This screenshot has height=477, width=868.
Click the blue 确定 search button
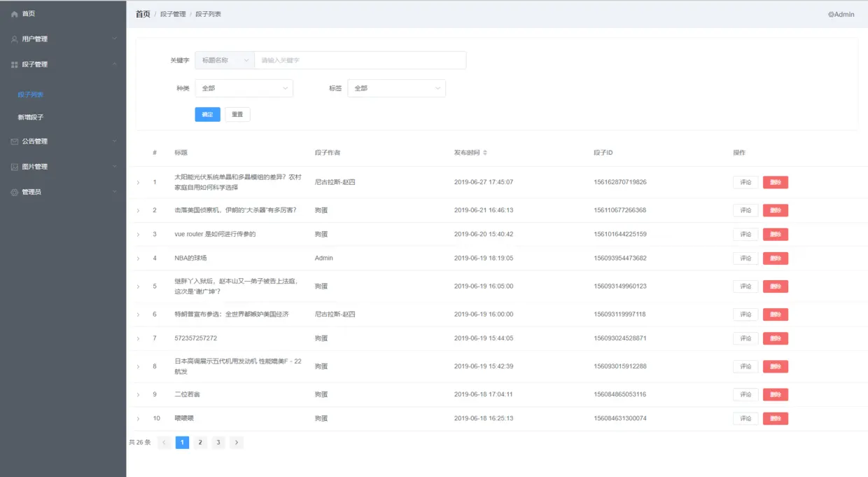(207, 114)
